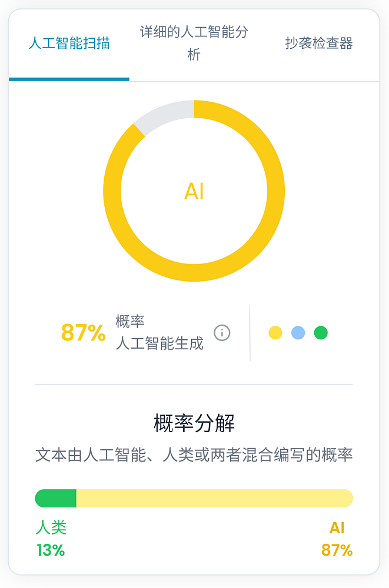The height and width of the screenshot is (588, 389).
Task: Click the AI label inside the donut chart
Action: pyautogui.click(x=194, y=191)
